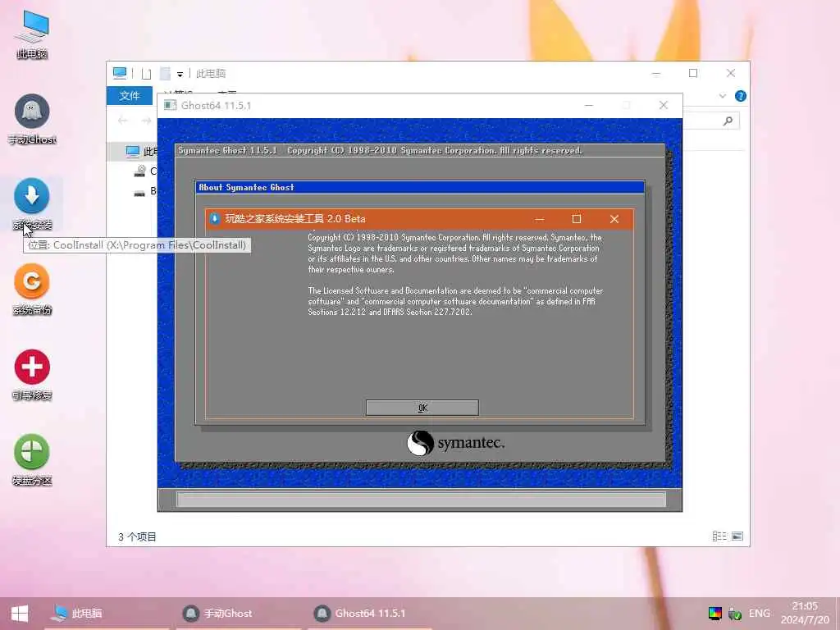Close the 玩酷之家系统安装工具 window
The width and height of the screenshot is (840, 630).
(x=614, y=218)
